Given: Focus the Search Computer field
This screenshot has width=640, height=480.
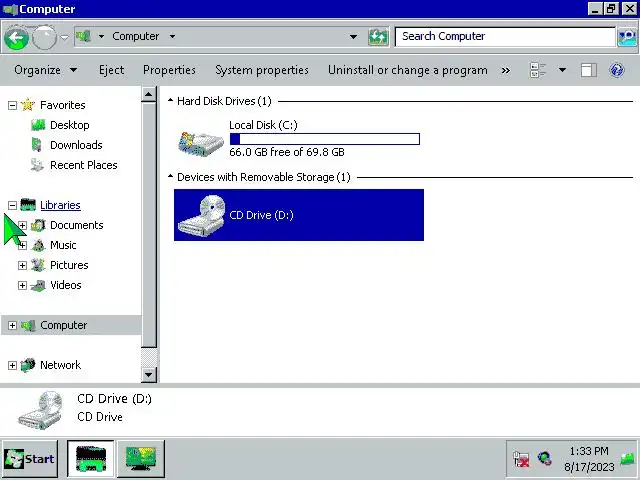Looking at the screenshot, I should click(x=505, y=37).
